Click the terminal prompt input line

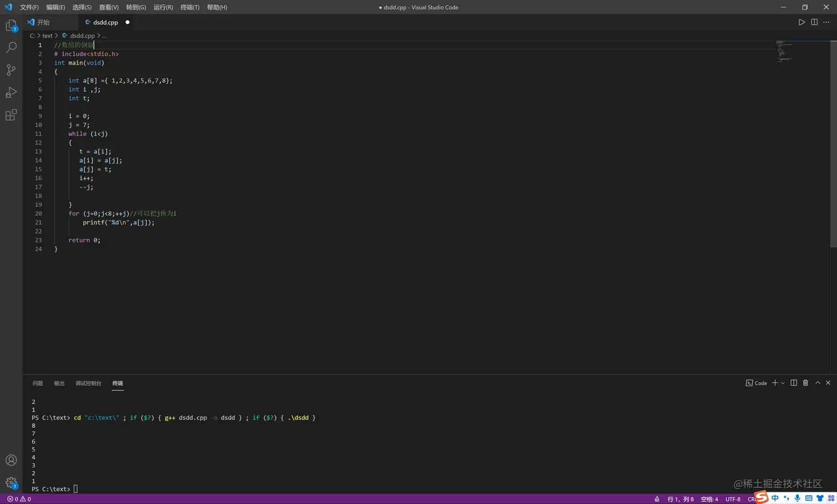(x=55, y=489)
